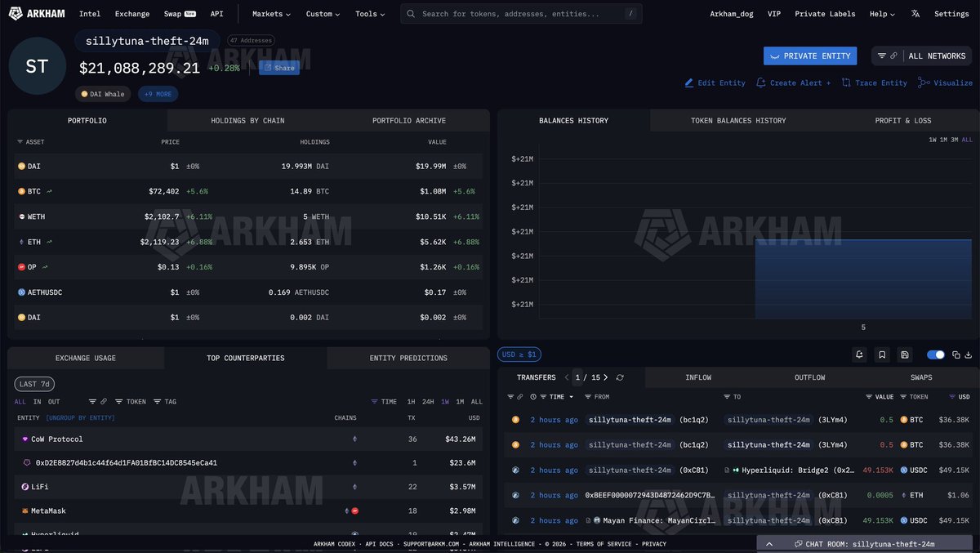The image size is (980, 553).
Task: Open the INFLOW transfers tab
Action: tap(698, 377)
